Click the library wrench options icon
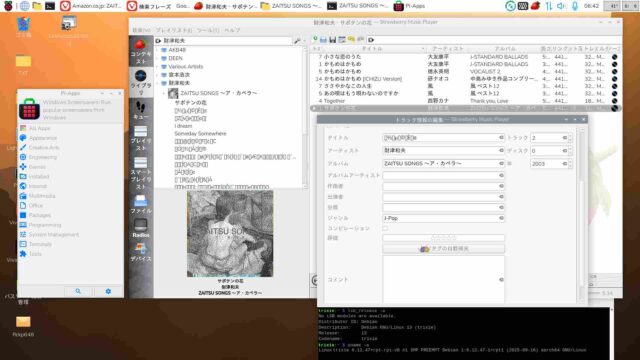Viewport: 640px width, 360px height. click(x=298, y=40)
